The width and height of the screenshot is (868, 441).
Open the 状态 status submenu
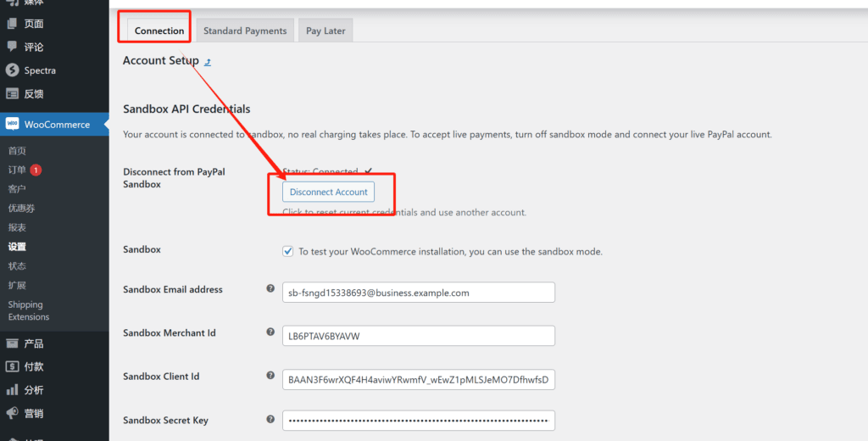coord(17,266)
